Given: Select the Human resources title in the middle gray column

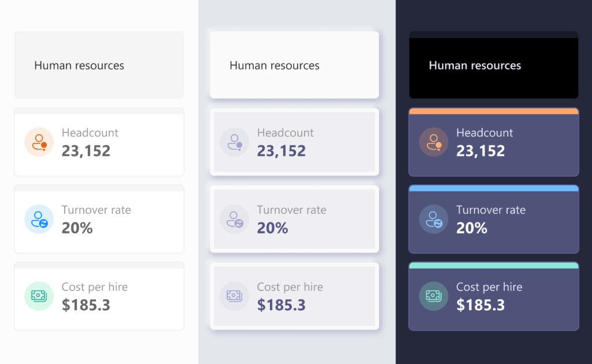Looking at the screenshot, I should click(275, 65).
